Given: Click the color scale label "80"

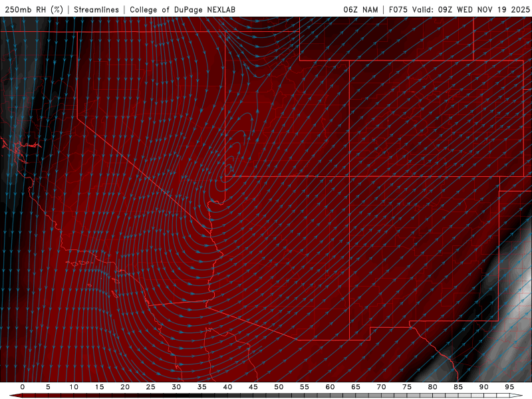Looking at the screenshot, I should (433, 387).
